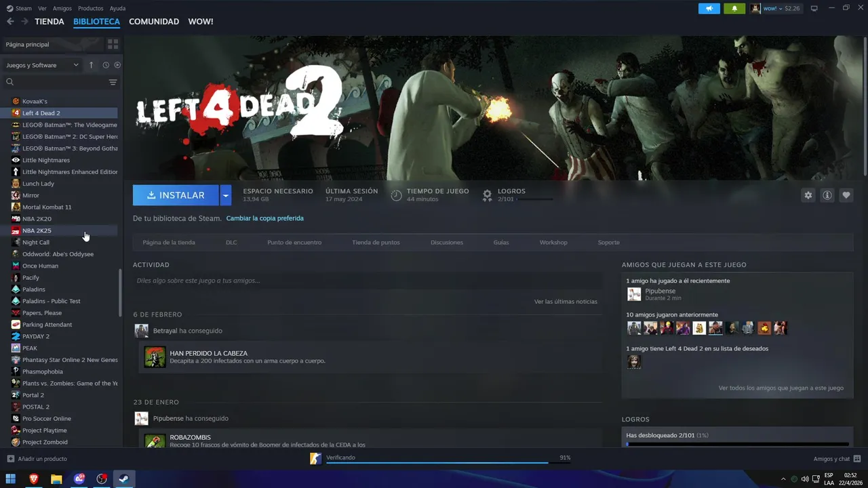Open the Amigos menu

coord(62,8)
